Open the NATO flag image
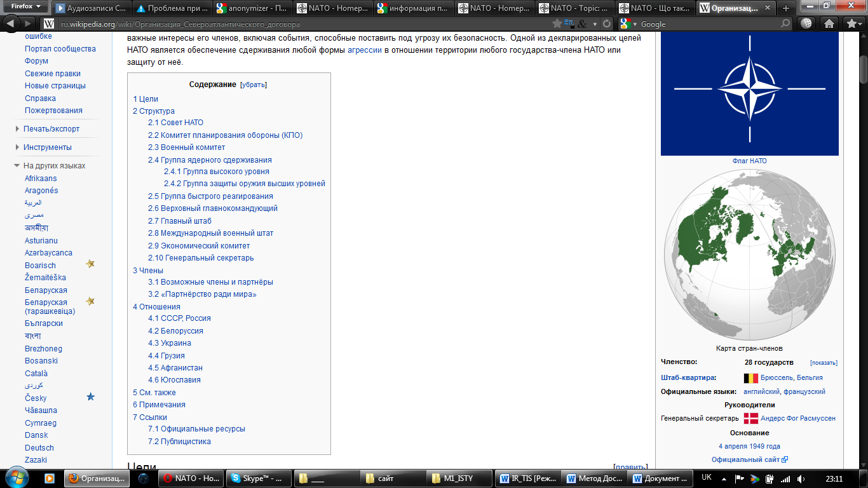 tap(750, 94)
